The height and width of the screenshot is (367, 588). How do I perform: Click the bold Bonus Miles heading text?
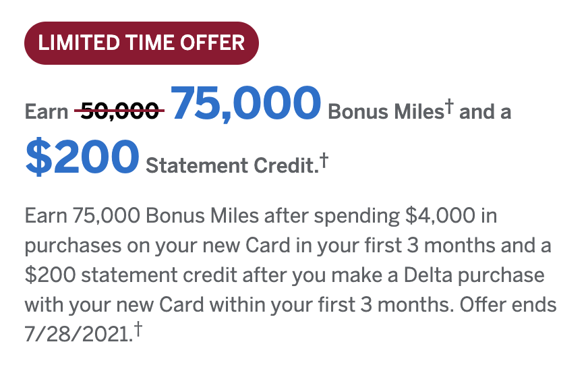pos(384,111)
